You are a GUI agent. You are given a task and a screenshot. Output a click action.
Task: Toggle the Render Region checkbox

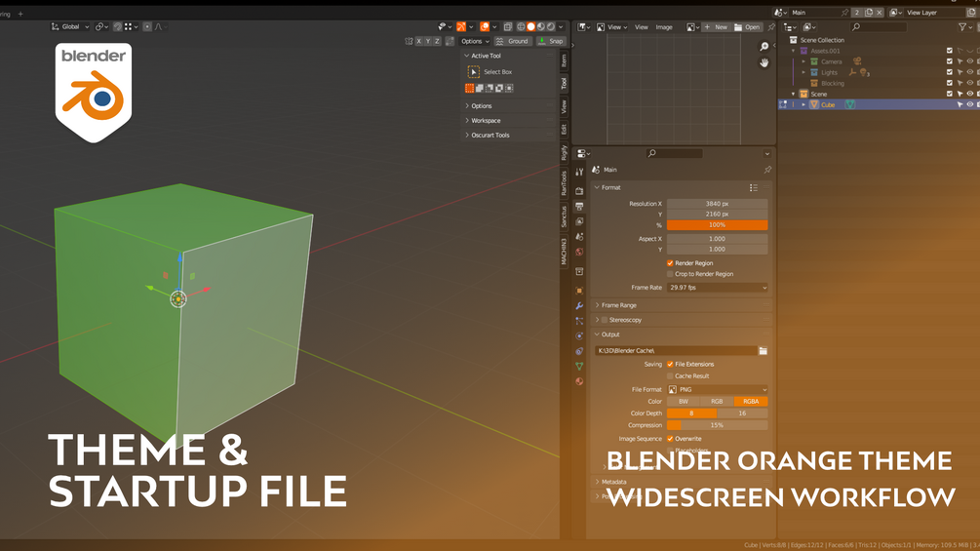point(670,263)
